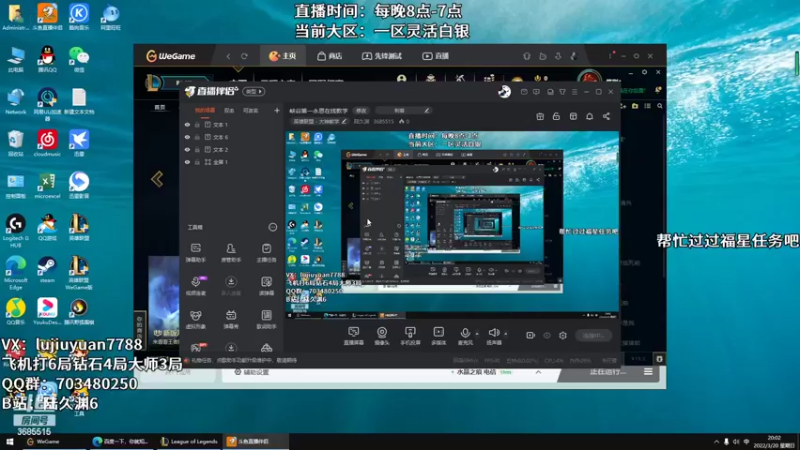The image size is (800, 450).
Task: Open the cloudmusic desktop icon
Action: pos(47,143)
